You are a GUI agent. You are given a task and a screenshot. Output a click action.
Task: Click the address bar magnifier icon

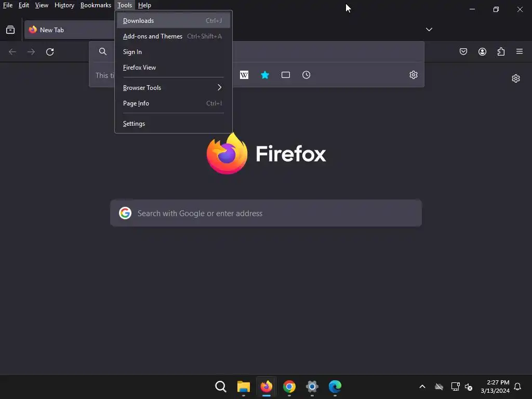pyautogui.click(x=103, y=51)
